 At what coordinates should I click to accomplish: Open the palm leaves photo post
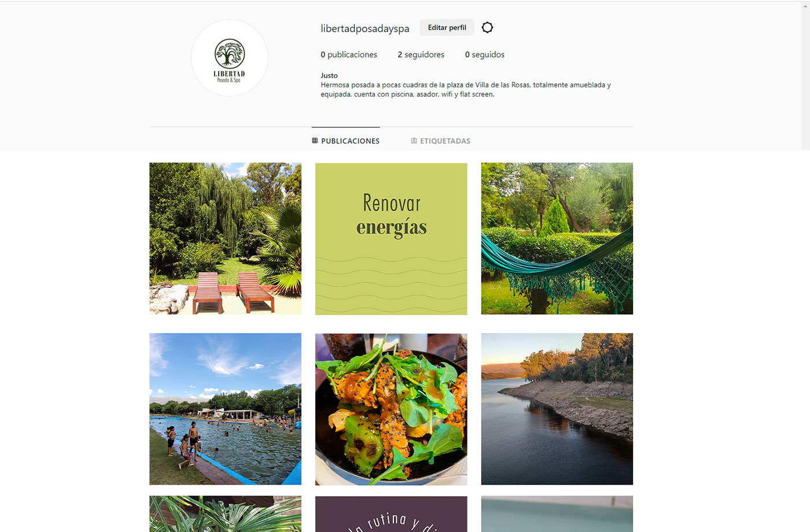pyautogui.click(x=225, y=514)
